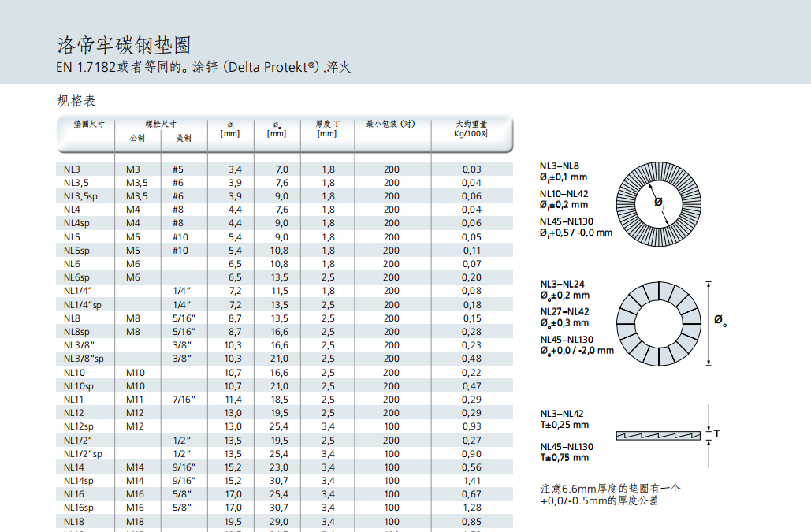The image size is (811, 532).
Task: Click the inner diameter Øi washer diagram
Action: [658, 203]
